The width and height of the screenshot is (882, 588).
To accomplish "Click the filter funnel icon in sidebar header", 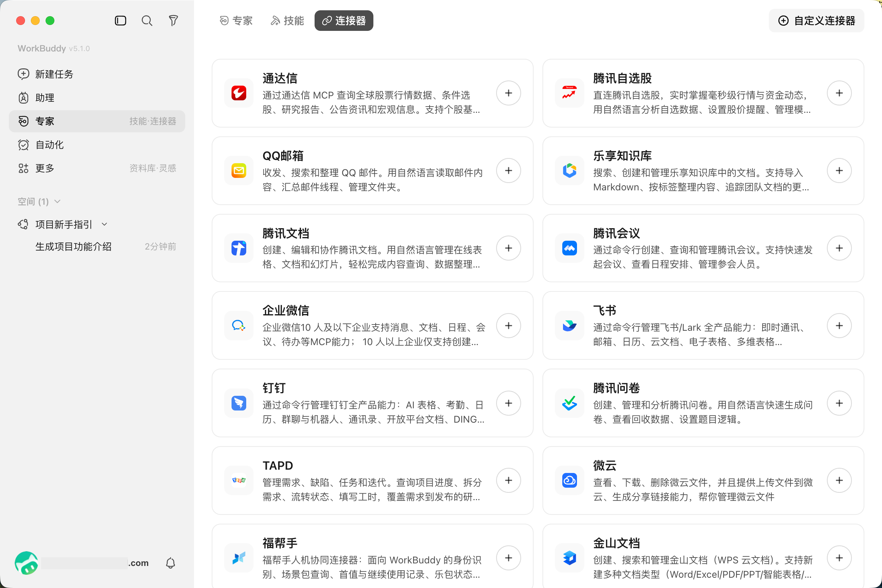I will (173, 21).
